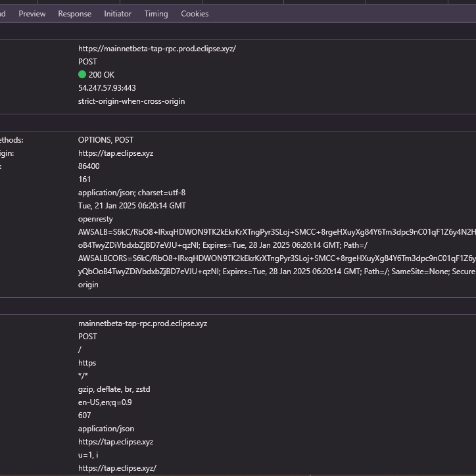Click the green 200 OK status dot
Screen dimensions: 476x476
coord(82,75)
